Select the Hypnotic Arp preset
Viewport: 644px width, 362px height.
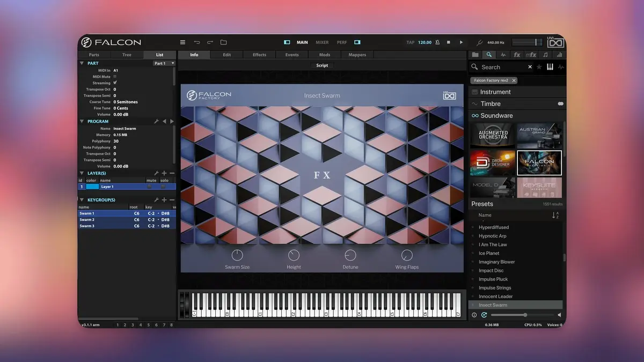492,236
